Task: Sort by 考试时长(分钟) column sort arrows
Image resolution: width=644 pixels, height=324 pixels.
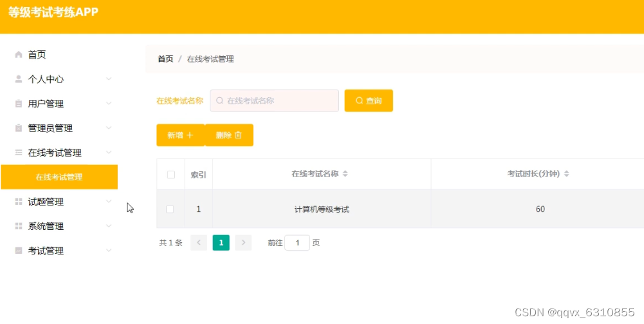Action: point(566,174)
